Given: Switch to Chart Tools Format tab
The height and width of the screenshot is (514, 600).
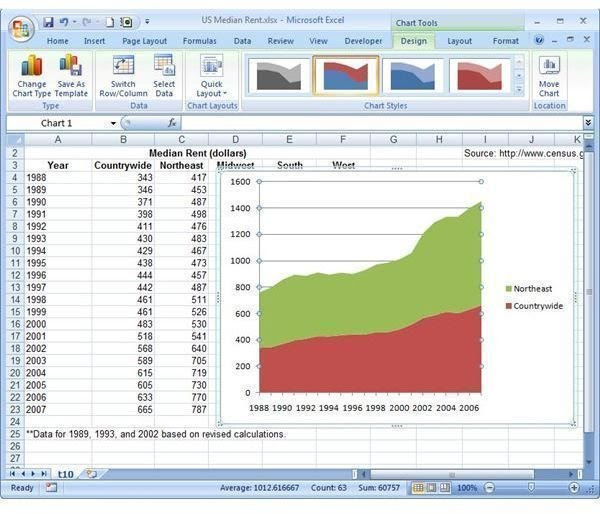Looking at the screenshot, I should click(x=505, y=41).
